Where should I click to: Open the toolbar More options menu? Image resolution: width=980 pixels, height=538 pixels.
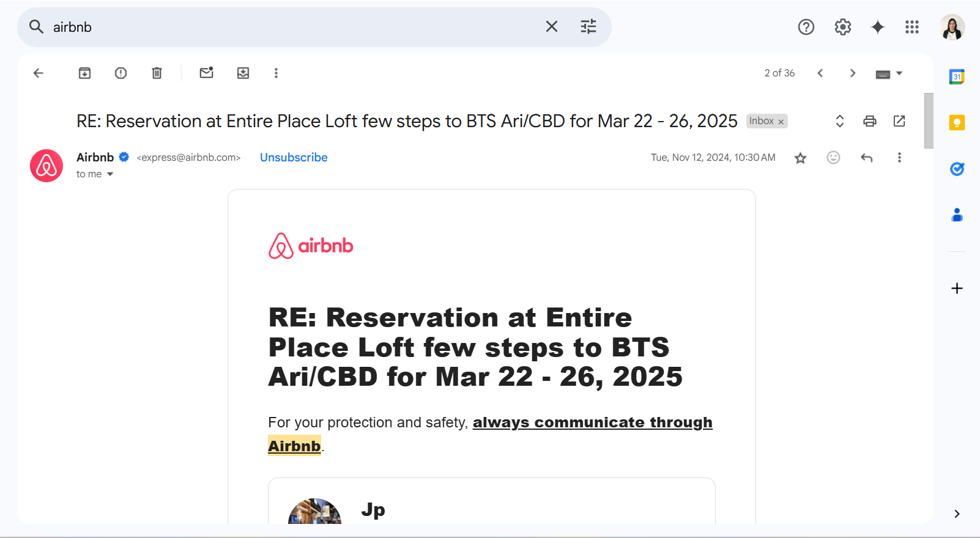tap(276, 73)
